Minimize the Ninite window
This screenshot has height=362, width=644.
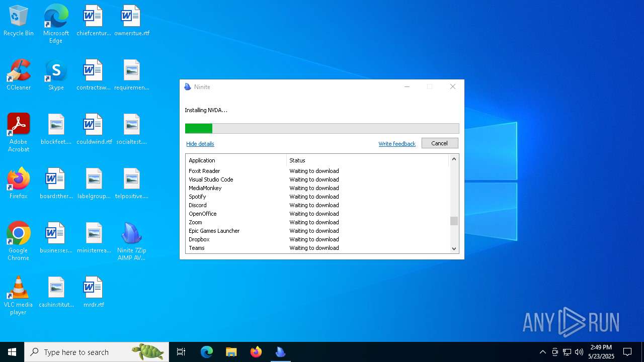407,87
